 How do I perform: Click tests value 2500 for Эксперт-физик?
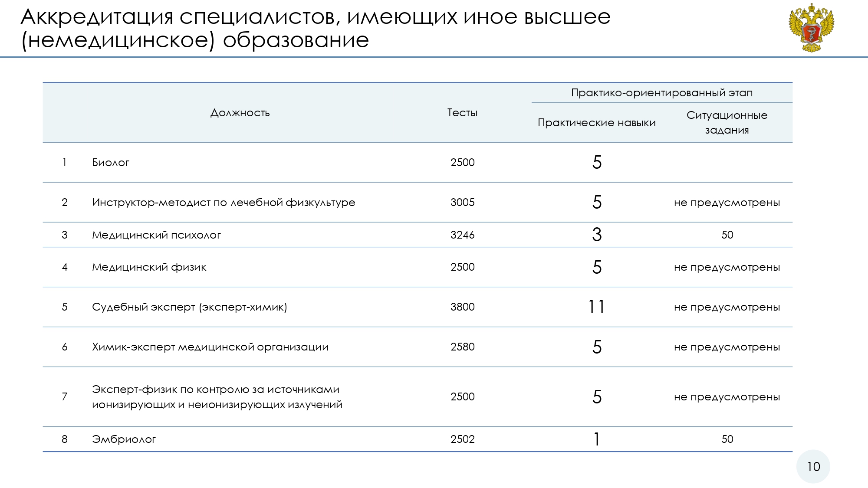pyautogui.click(x=463, y=397)
